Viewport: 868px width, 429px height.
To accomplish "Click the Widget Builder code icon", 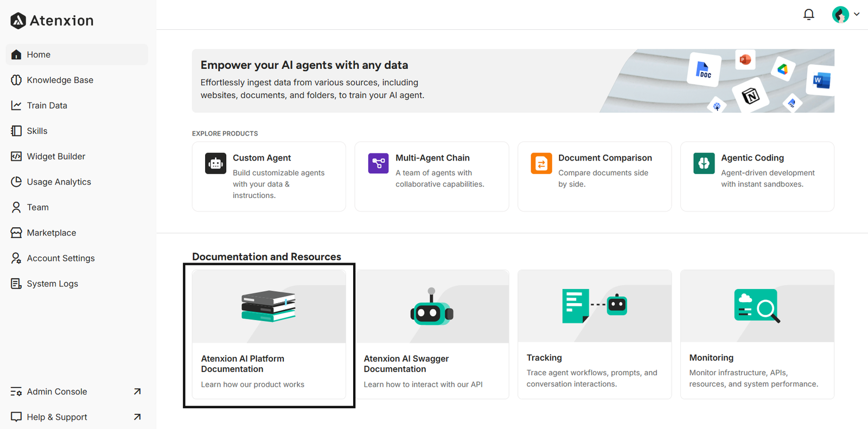I will (16, 156).
